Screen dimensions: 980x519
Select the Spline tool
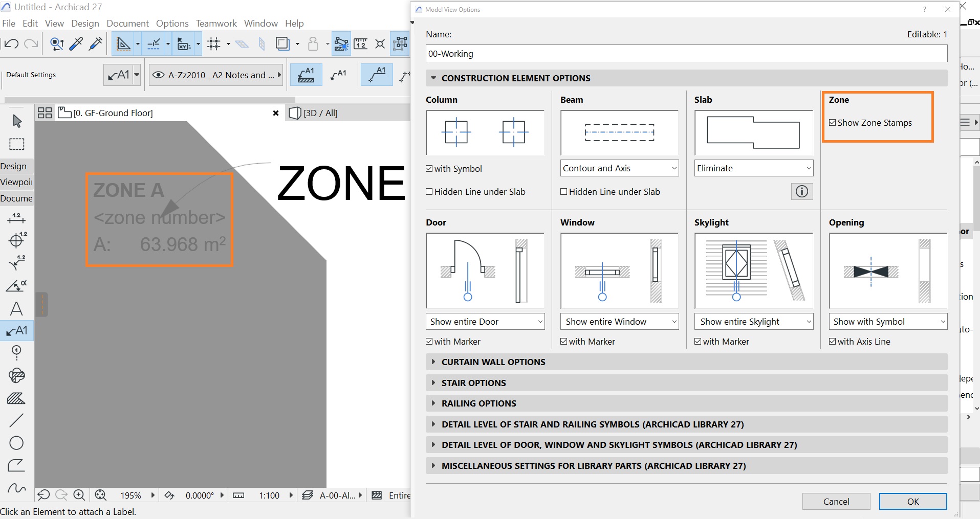point(16,488)
